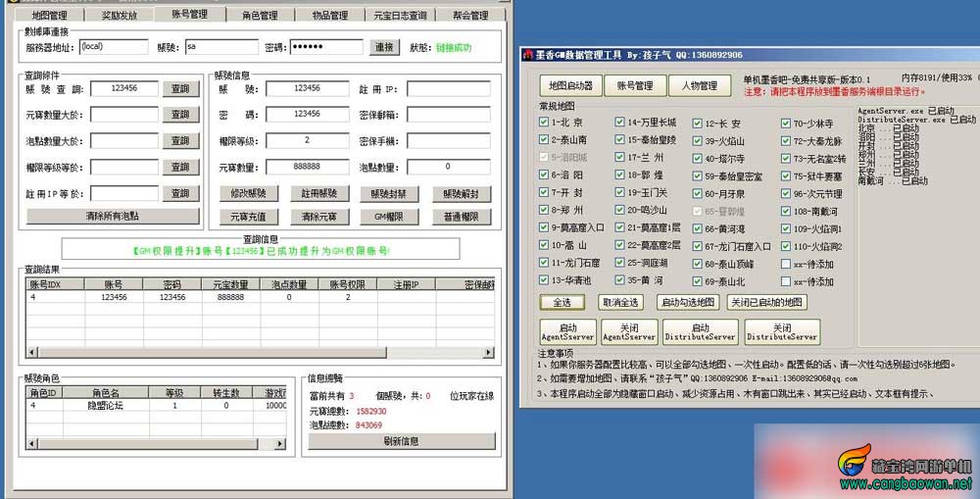Click the 元寶數量 input field in 賬號信息
Screen dimensions: 980x499
[307, 167]
